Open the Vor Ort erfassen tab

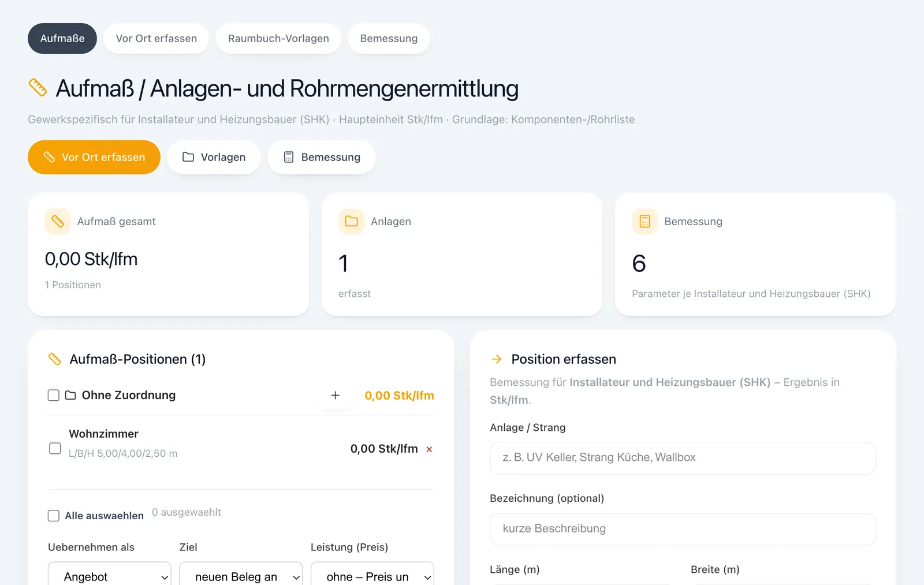(x=157, y=38)
